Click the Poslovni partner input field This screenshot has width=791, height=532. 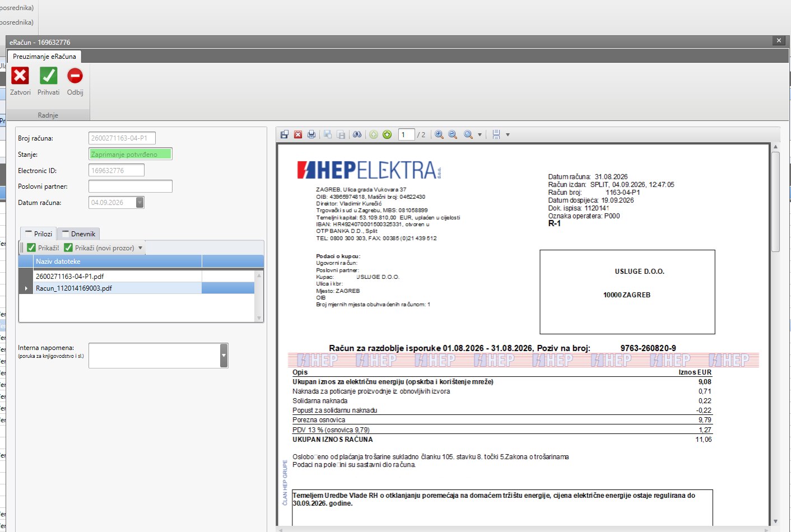(131, 186)
